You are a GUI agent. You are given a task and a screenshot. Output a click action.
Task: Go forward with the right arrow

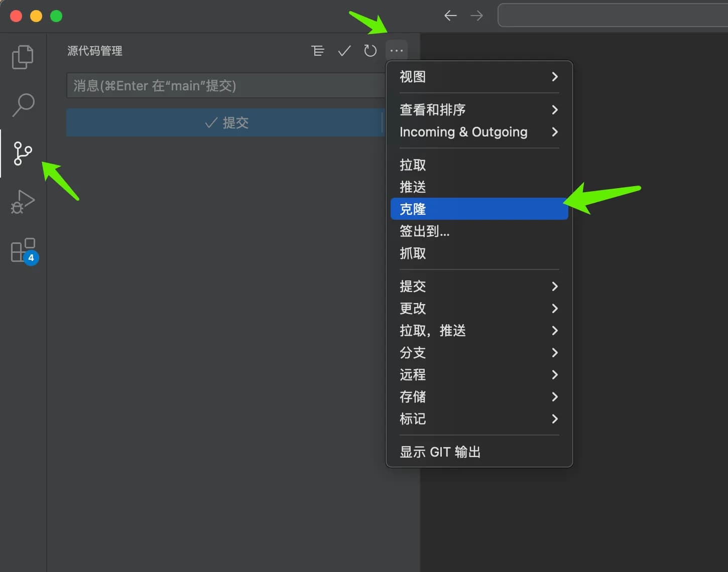(x=476, y=16)
